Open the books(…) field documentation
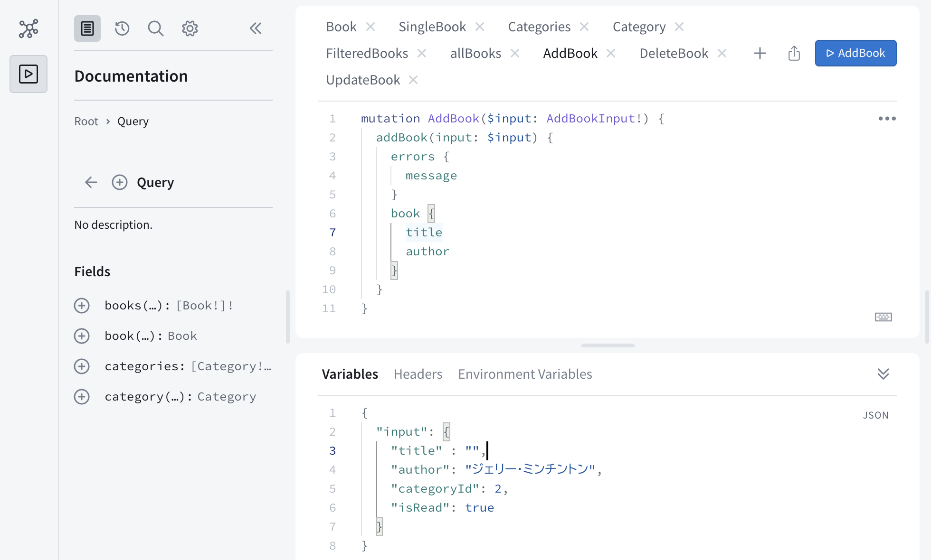 (x=169, y=306)
